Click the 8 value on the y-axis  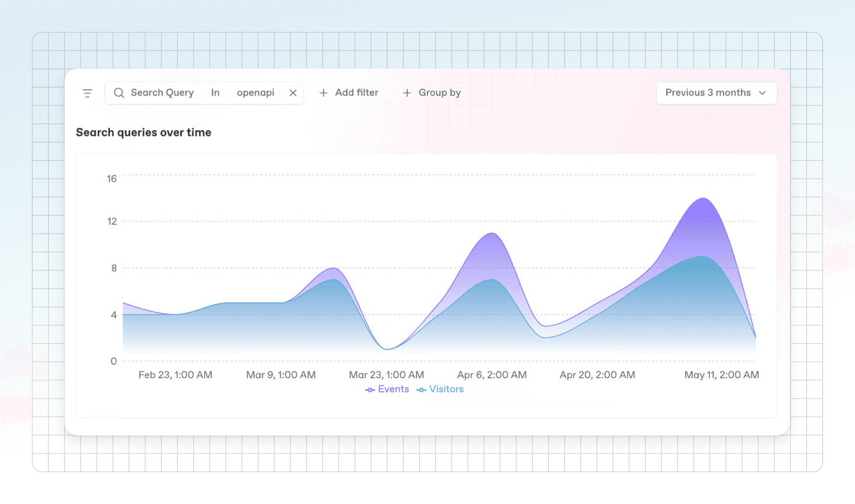tap(114, 268)
